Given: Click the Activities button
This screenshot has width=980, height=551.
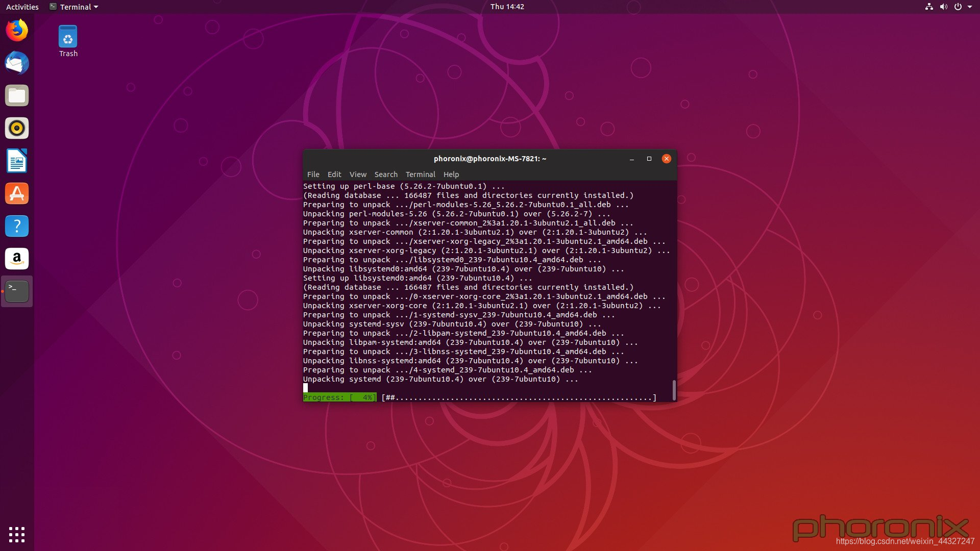Looking at the screenshot, I should [22, 7].
